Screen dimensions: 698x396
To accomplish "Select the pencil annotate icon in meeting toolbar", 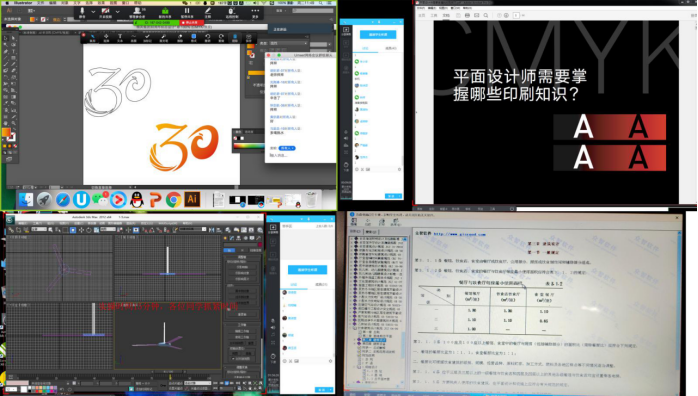I will click(x=207, y=12).
